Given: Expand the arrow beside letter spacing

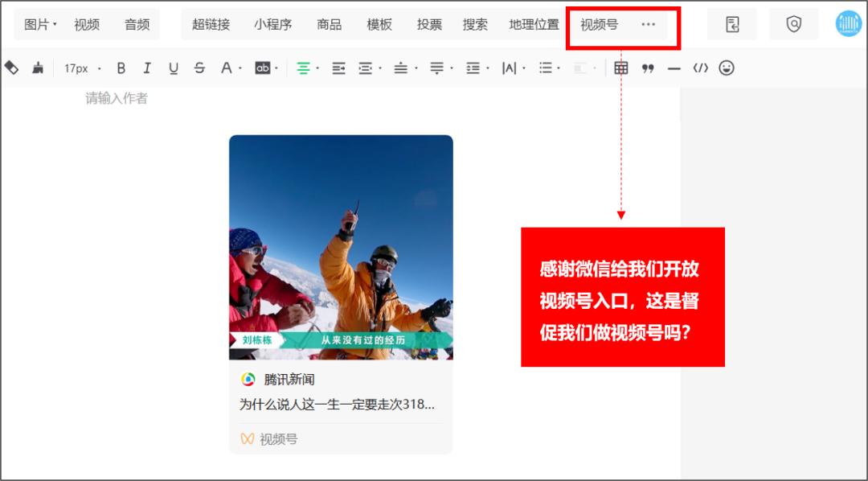Looking at the screenshot, I should (524, 68).
